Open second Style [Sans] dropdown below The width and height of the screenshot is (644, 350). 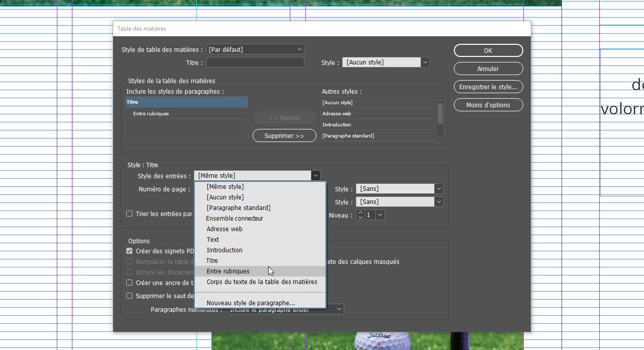[399, 201]
